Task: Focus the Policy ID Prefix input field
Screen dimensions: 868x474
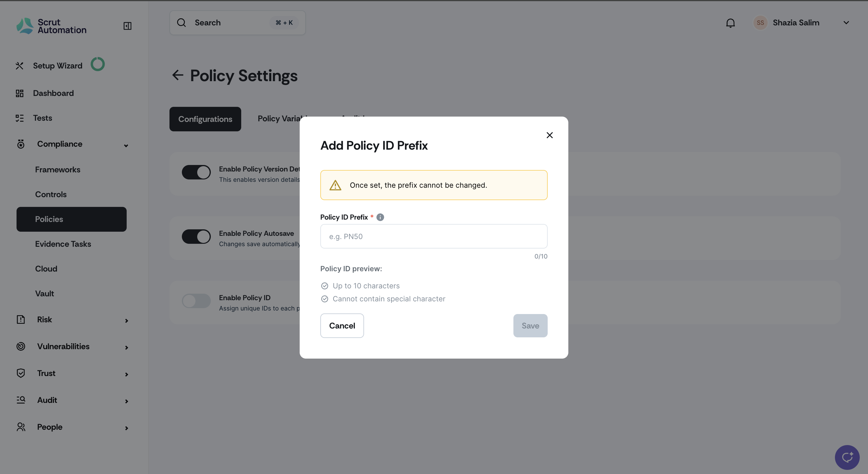Action: [433, 236]
